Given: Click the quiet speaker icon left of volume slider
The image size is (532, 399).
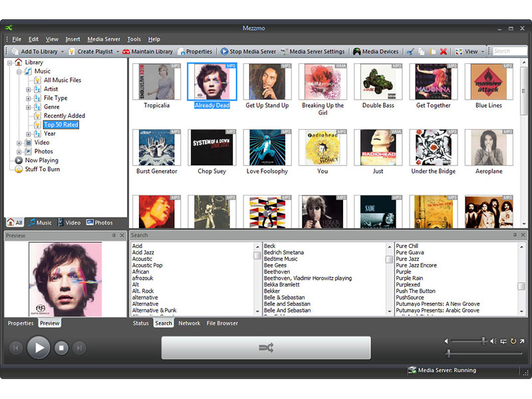Looking at the screenshot, I should [x=446, y=341].
